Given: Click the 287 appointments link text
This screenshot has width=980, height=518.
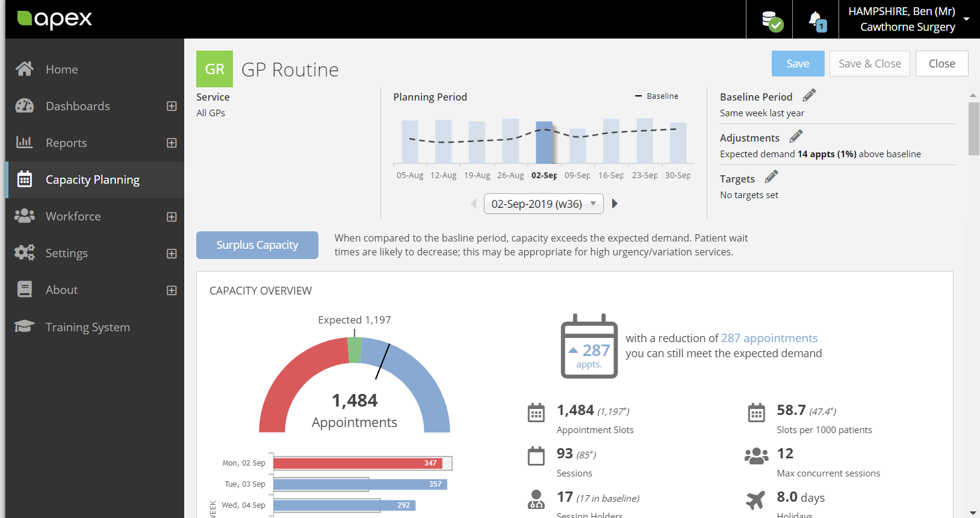Looking at the screenshot, I should pos(769,338).
